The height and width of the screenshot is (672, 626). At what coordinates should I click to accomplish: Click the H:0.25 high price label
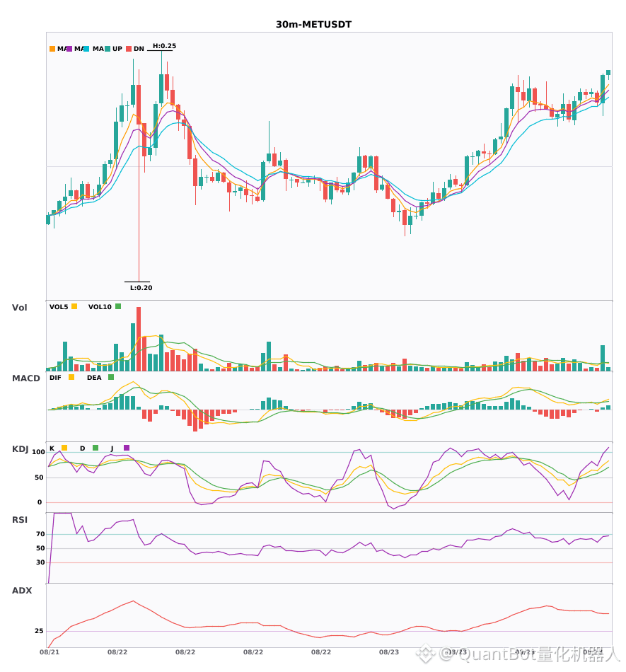click(165, 46)
